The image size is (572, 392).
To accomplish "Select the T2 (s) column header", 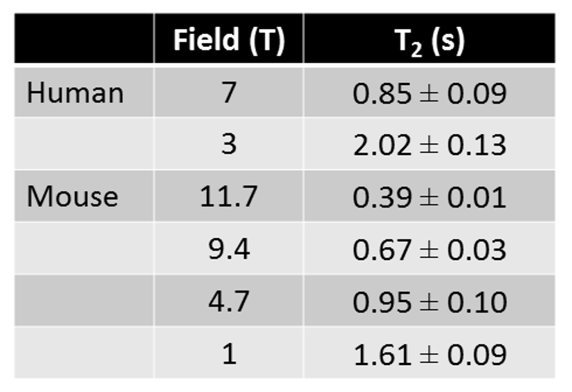I will point(429,41).
